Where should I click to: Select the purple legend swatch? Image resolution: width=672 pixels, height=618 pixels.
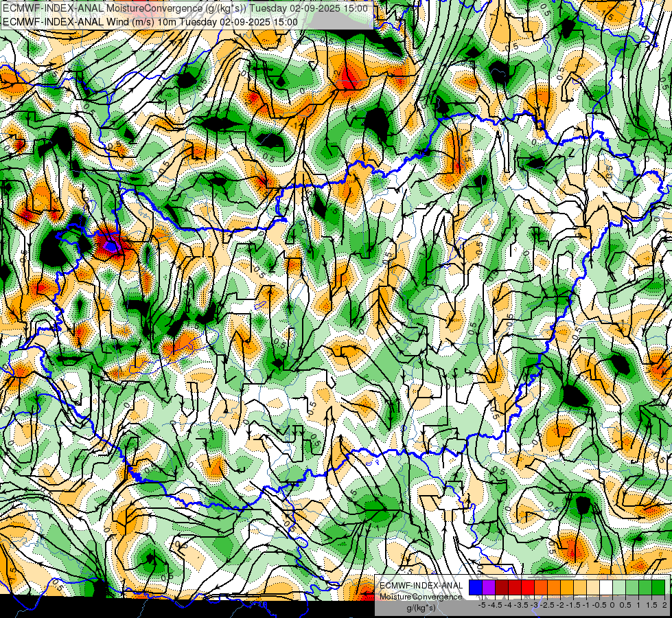(489, 588)
